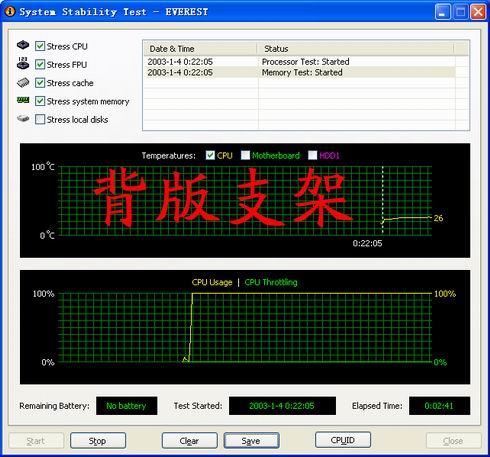
Task: Click the Test Started value field
Action: click(282, 406)
